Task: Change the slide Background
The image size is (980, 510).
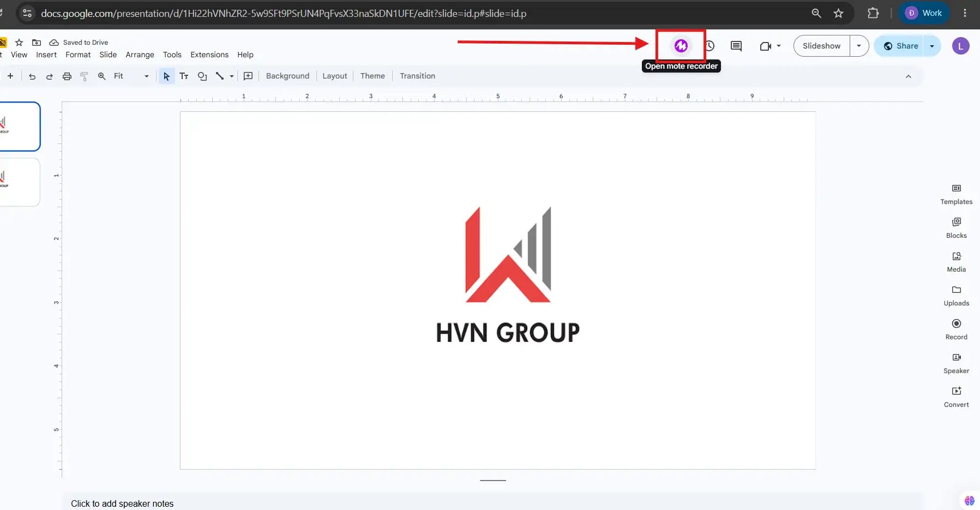Action: coord(287,76)
